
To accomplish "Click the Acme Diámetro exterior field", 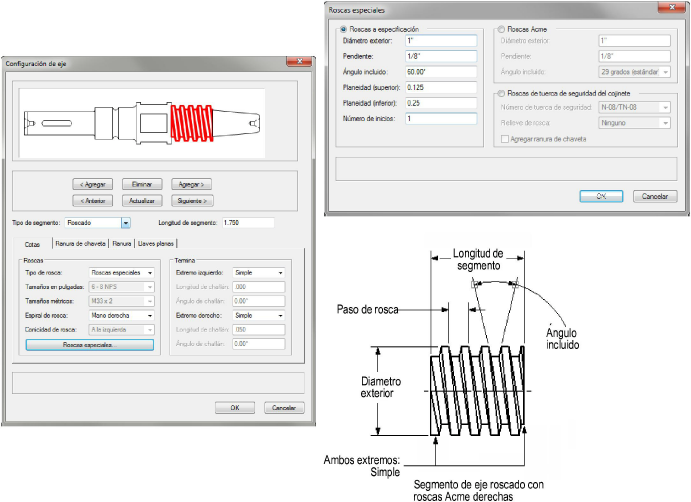I will 635,41.
